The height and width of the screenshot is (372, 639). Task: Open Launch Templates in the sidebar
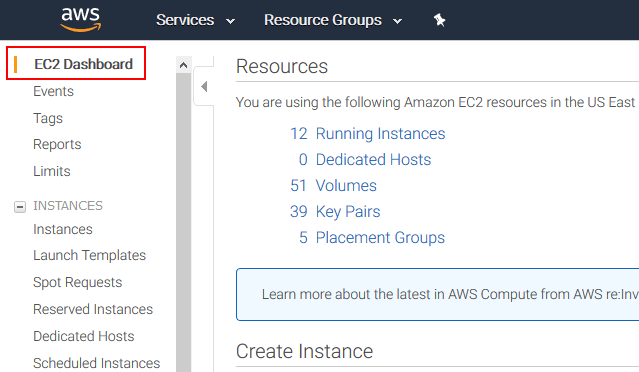click(x=89, y=255)
